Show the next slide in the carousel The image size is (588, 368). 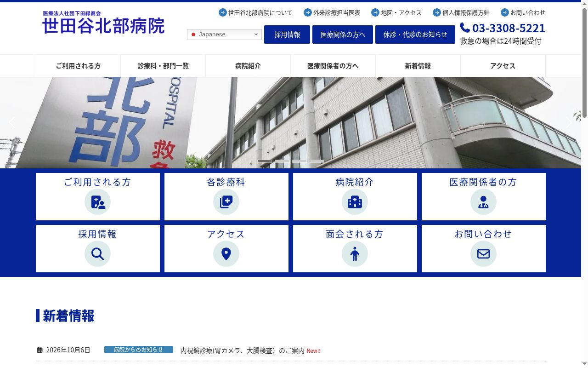click(569, 122)
